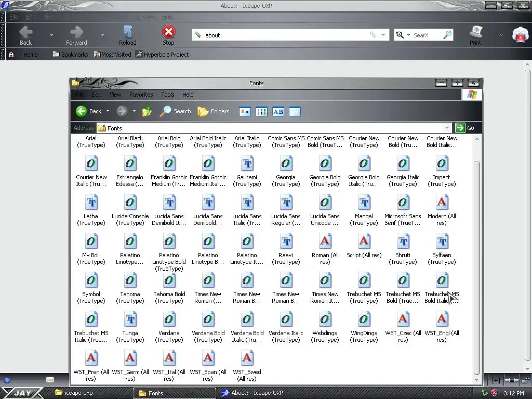
Task: Click the browser page vertical scrollbar
Action: 527,216
